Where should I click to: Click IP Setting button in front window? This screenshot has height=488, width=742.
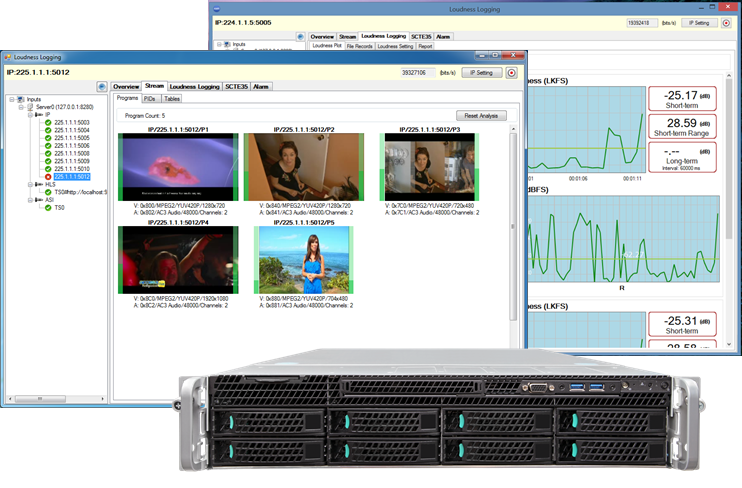pyautogui.click(x=481, y=73)
